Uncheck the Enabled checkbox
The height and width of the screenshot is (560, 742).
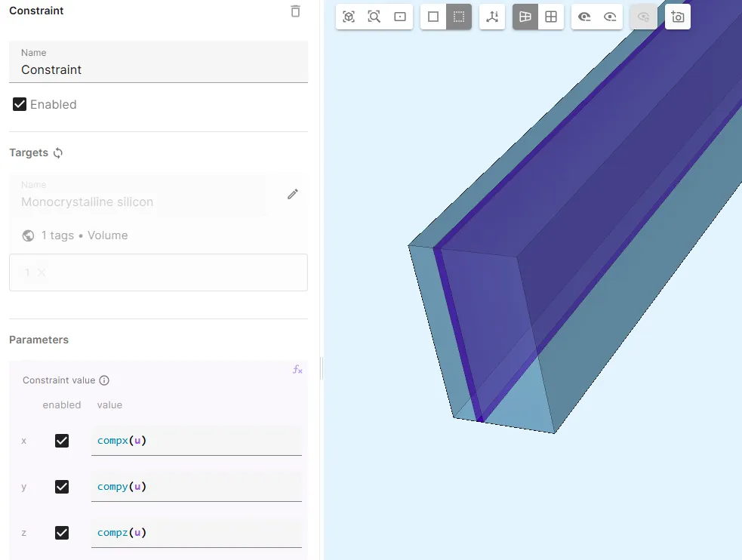[x=20, y=104]
